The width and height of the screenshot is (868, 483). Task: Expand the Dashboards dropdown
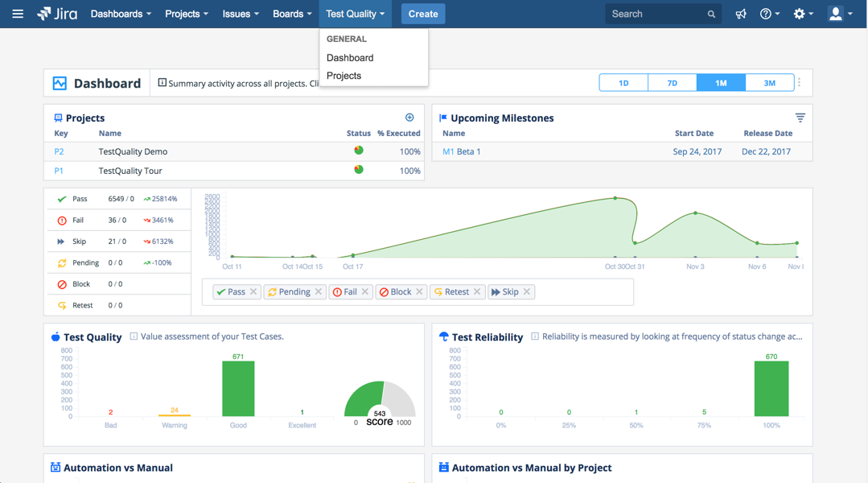[121, 14]
